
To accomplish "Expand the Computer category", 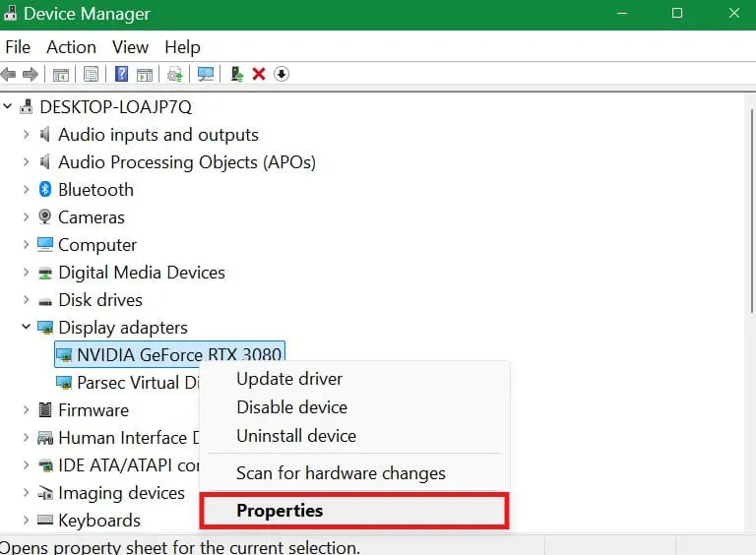I will coord(26,244).
